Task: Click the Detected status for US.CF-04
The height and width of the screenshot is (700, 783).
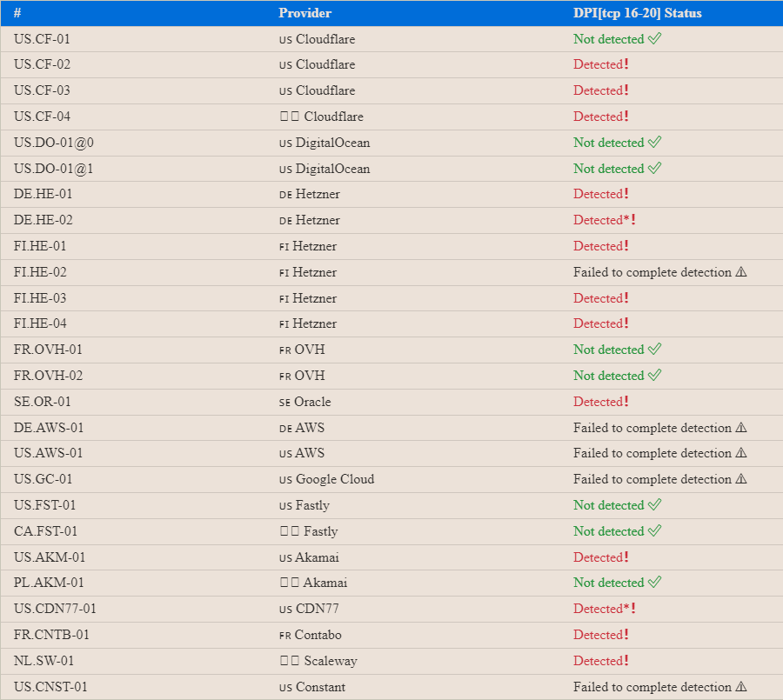Action: point(600,117)
